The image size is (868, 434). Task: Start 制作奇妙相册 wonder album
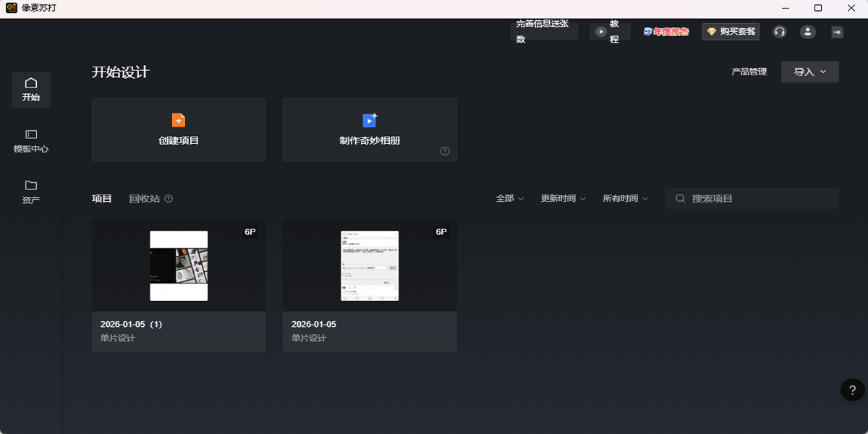pos(370,130)
